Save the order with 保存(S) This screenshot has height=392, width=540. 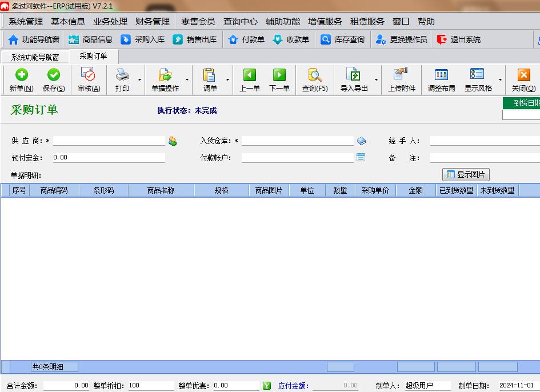[x=54, y=80]
